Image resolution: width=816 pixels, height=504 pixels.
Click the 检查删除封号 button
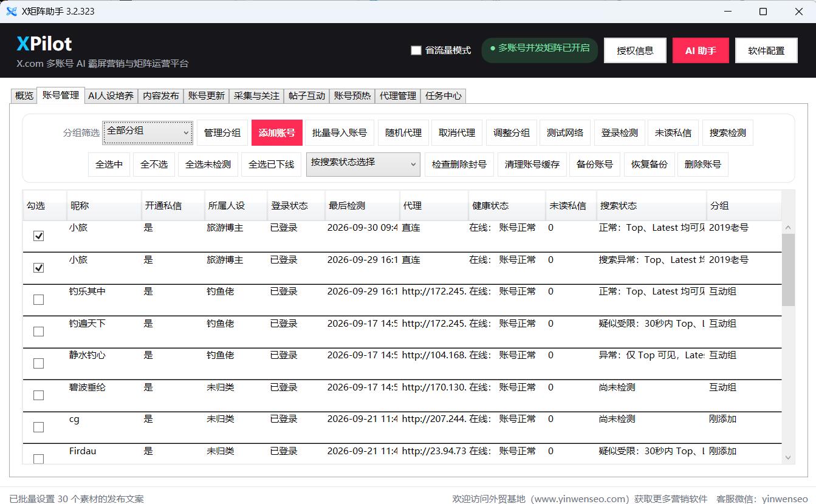(459, 164)
